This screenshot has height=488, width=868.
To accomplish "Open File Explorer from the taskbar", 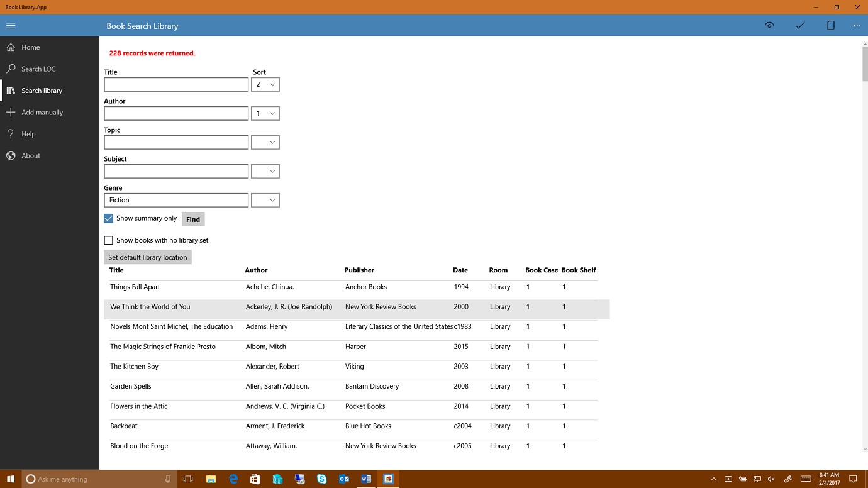I will (x=211, y=479).
